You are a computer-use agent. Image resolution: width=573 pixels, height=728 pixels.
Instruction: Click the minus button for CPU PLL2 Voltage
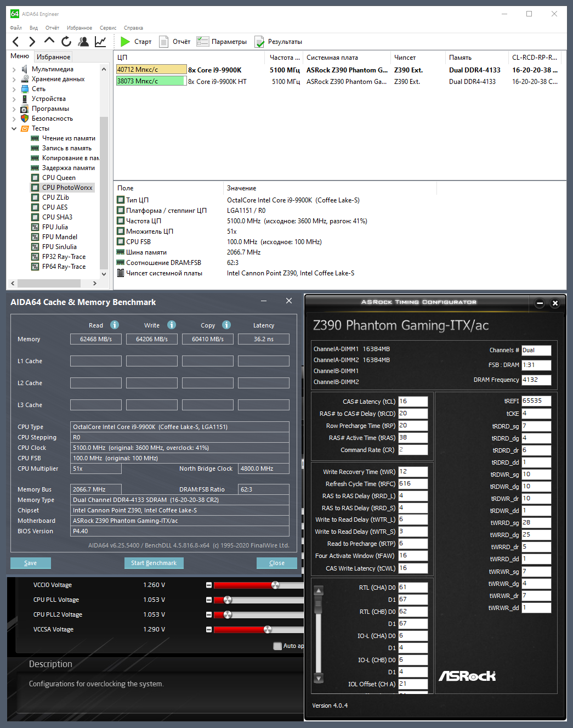[x=208, y=614]
